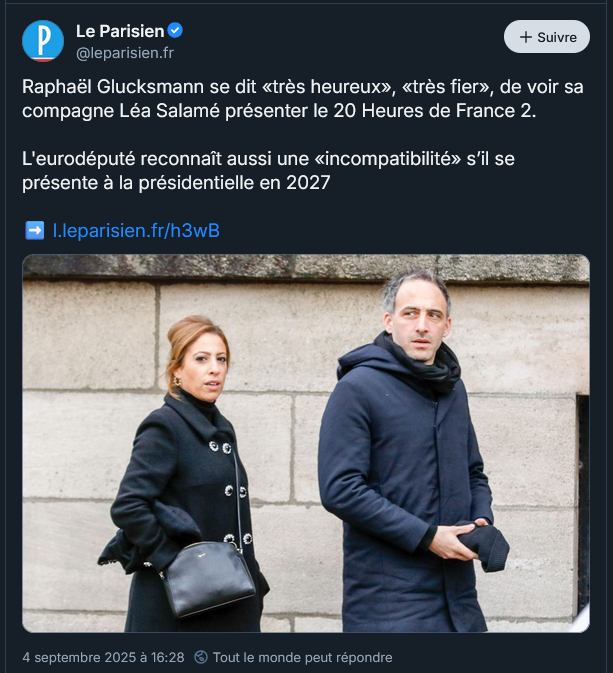Open the @leparisien.fr handle
This screenshot has width=613, height=673.
pos(125,53)
